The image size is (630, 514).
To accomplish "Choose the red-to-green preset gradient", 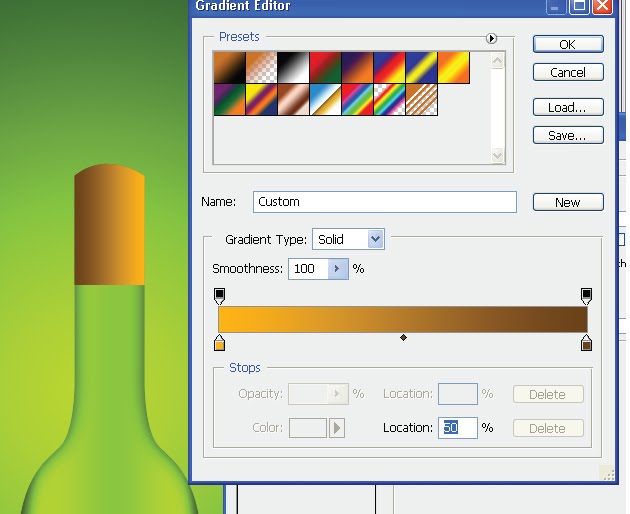I will click(325, 68).
